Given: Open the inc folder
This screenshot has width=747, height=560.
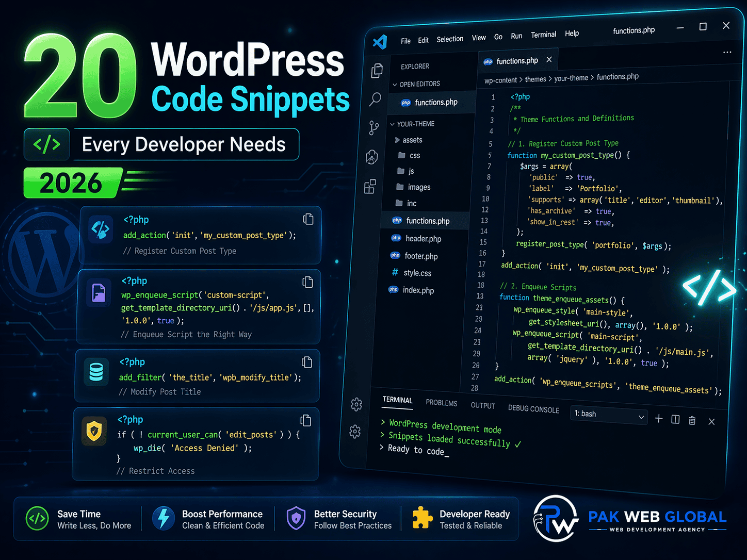Looking at the screenshot, I should pos(405,203).
